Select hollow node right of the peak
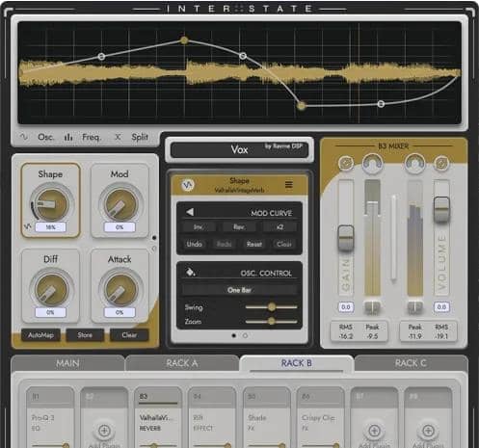This screenshot has width=479, height=448. 243,56
